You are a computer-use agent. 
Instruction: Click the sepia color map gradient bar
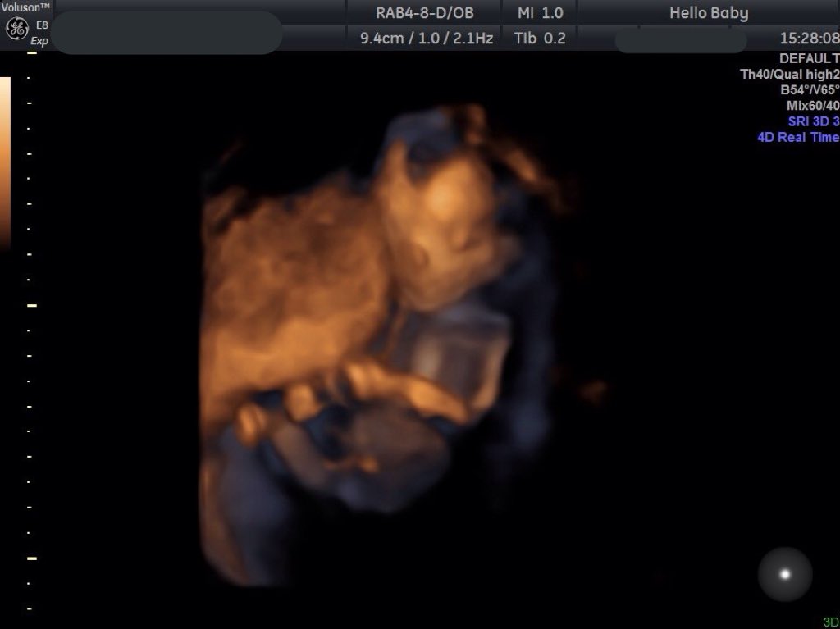click(5, 163)
